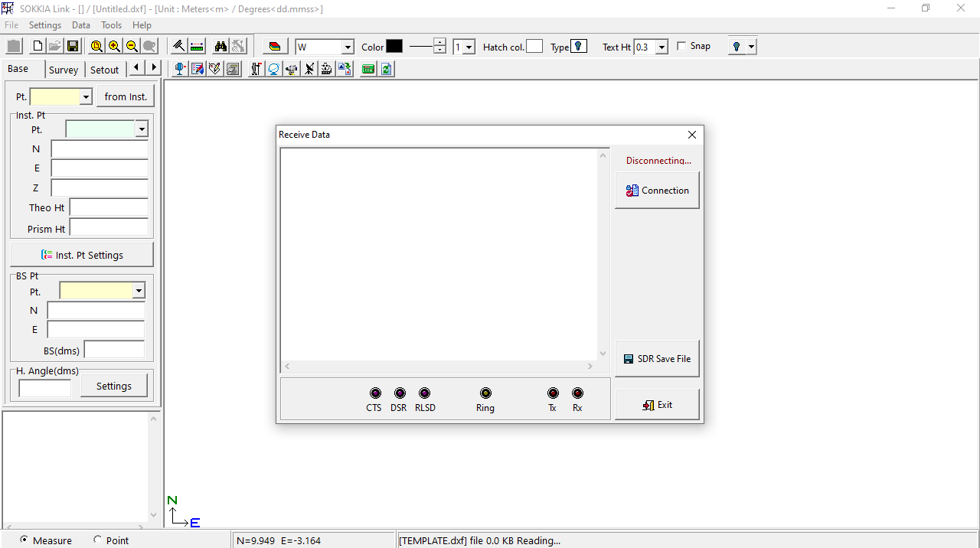Click the green refresh document icon
Image resolution: width=980 pixels, height=548 pixels.
pyautogui.click(x=387, y=69)
